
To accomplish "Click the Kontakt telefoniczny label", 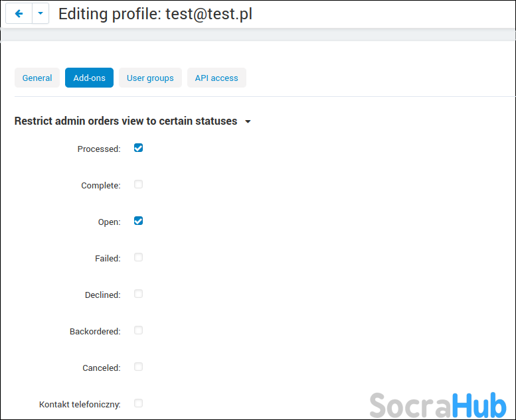I will (x=80, y=404).
